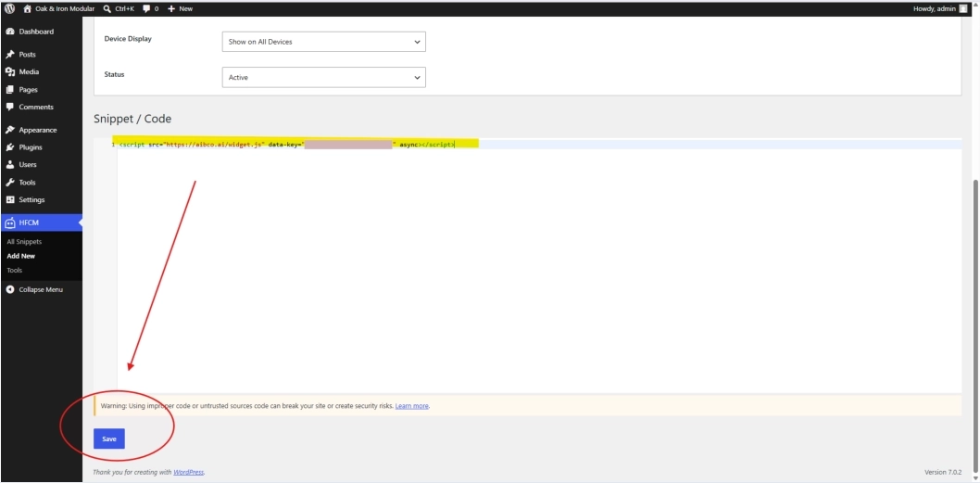
Task: Click the Status field label
Action: 114,74
